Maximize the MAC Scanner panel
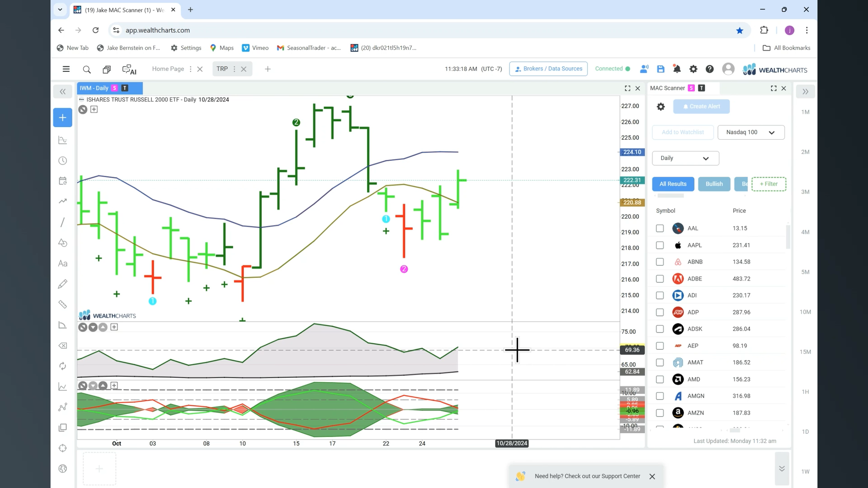The image size is (868, 488). [774, 89]
